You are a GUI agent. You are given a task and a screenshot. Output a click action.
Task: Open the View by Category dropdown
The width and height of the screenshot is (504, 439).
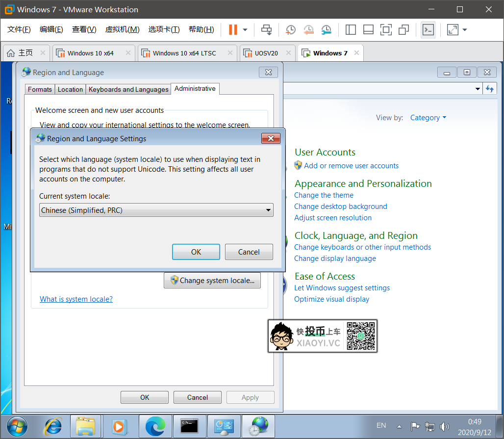coord(428,118)
